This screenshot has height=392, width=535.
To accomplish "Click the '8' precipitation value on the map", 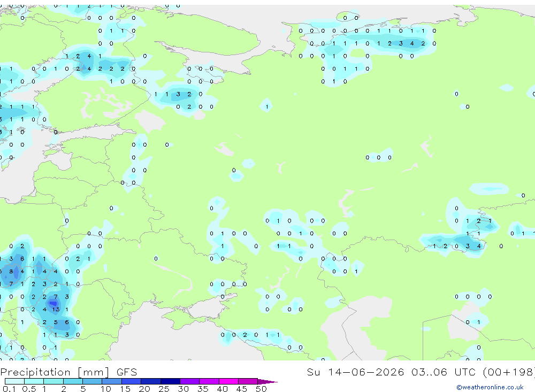I will click(11, 272).
